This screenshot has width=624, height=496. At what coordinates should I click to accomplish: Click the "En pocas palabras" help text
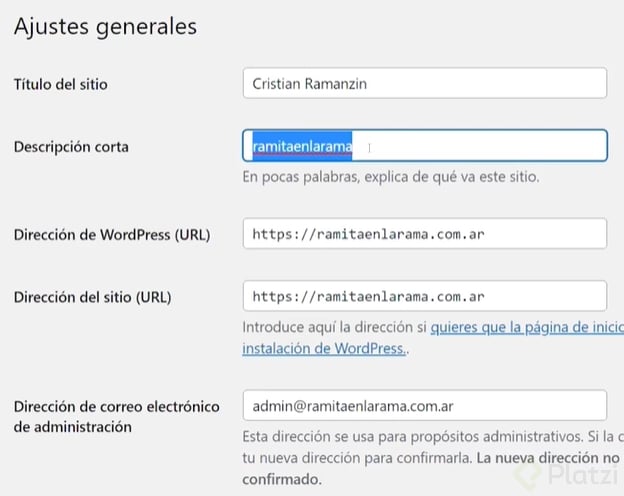(x=391, y=178)
